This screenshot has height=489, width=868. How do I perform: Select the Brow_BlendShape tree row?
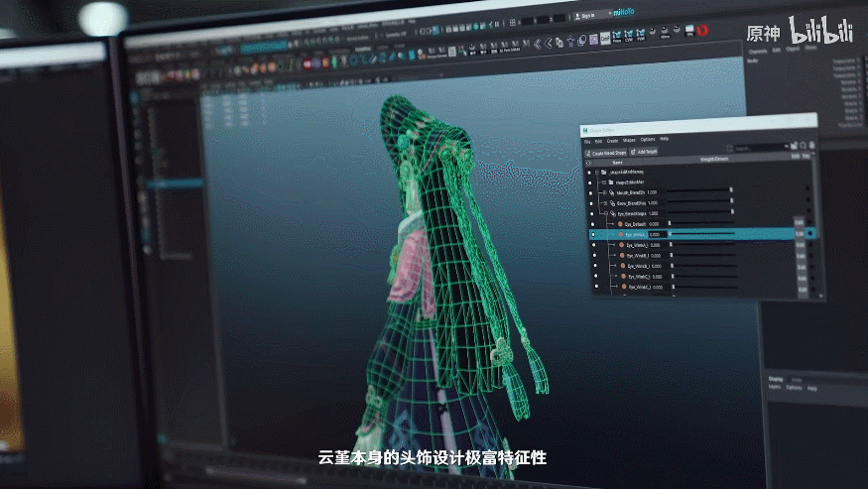tap(632, 203)
